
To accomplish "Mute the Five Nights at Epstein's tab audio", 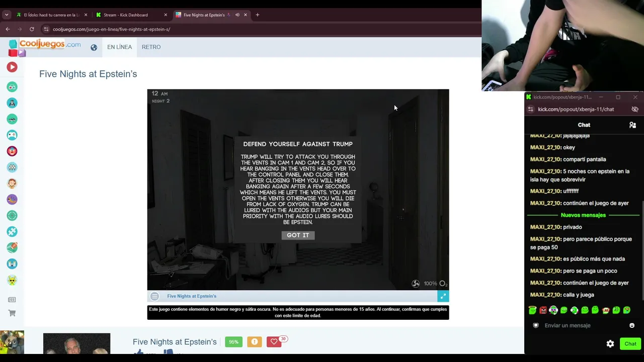I will coord(237,15).
